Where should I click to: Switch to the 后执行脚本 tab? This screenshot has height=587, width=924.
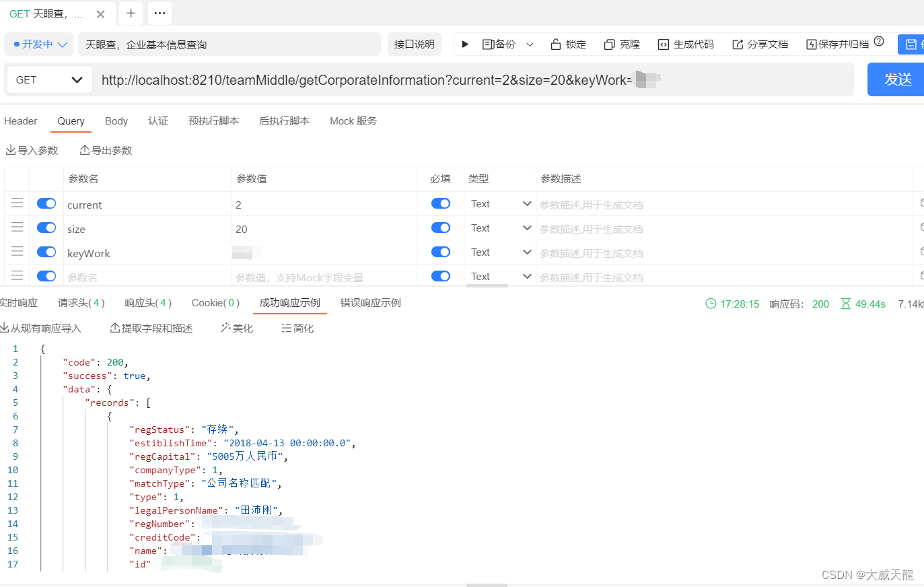pyautogui.click(x=285, y=121)
